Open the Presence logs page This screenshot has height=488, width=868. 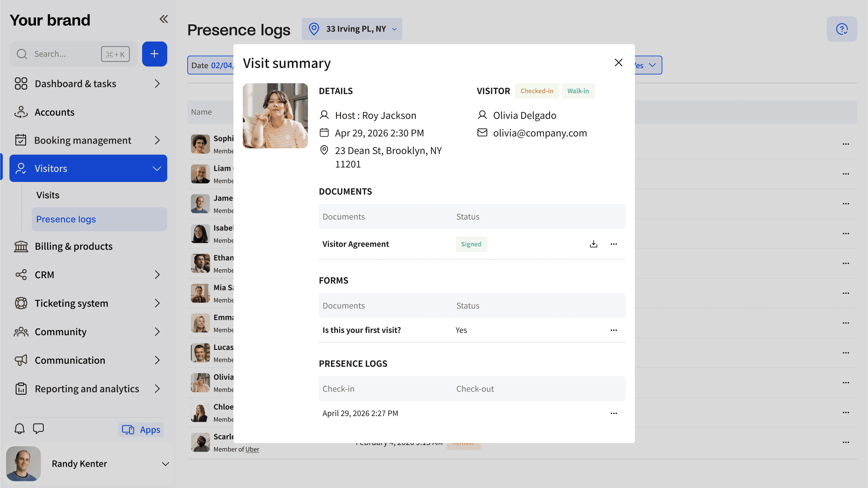pyautogui.click(x=66, y=219)
